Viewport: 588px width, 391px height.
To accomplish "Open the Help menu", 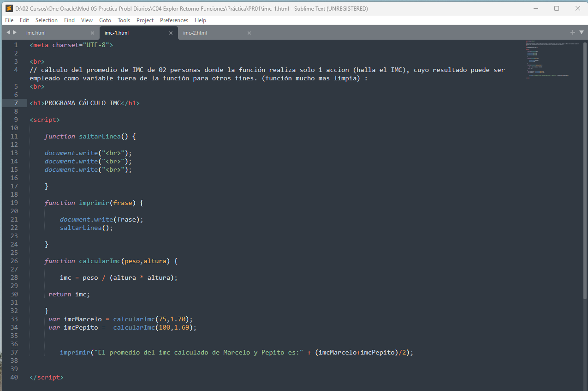I will (x=200, y=20).
